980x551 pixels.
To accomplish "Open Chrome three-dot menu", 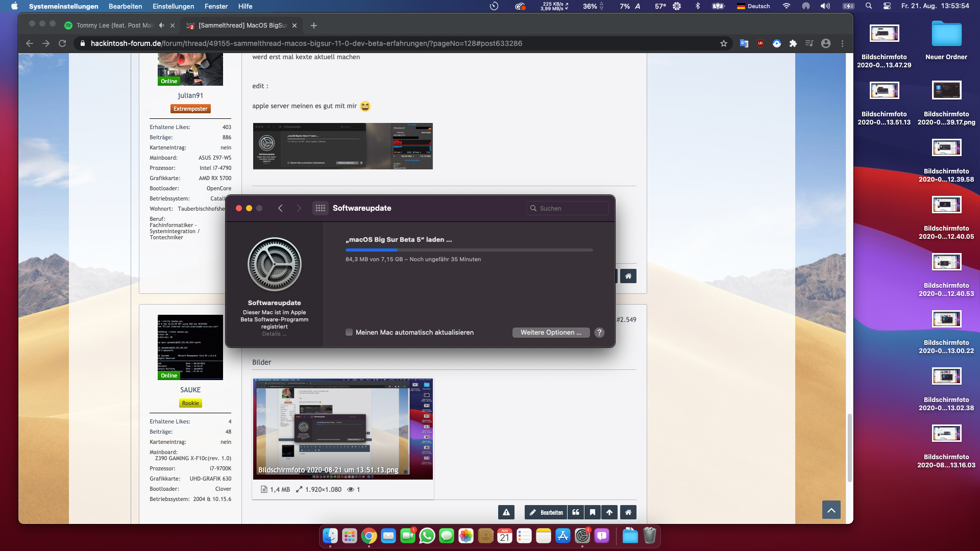I will point(842,44).
